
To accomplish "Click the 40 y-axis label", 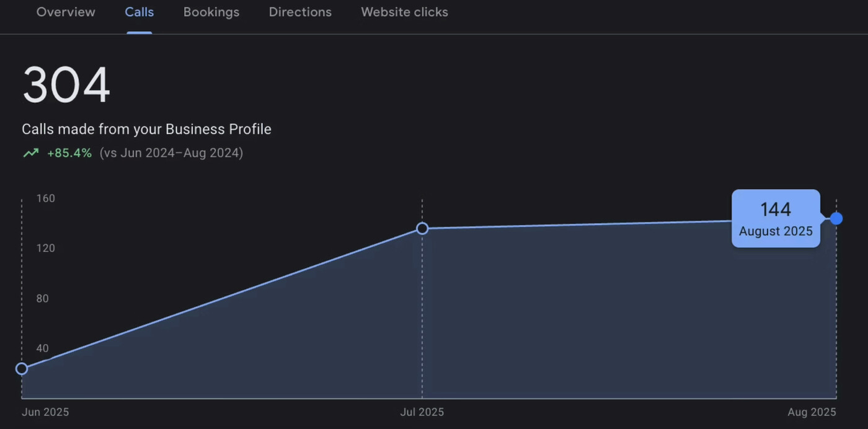I will click(42, 348).
